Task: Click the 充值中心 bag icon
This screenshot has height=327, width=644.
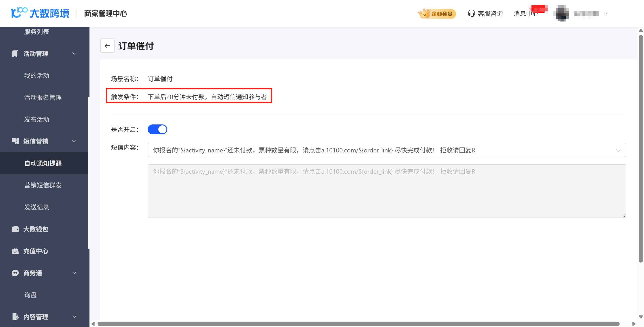Action: coord(15,251)
